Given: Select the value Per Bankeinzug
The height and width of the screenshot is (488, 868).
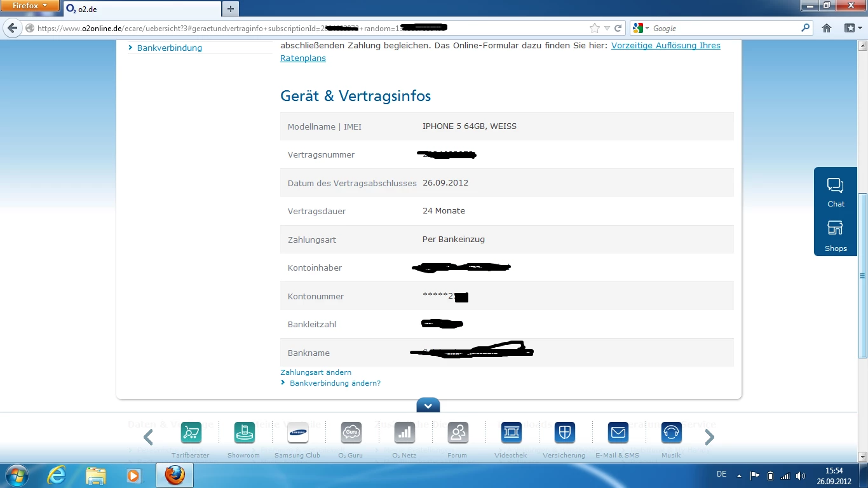Looking at the screenshot, I should pos(454,240).
